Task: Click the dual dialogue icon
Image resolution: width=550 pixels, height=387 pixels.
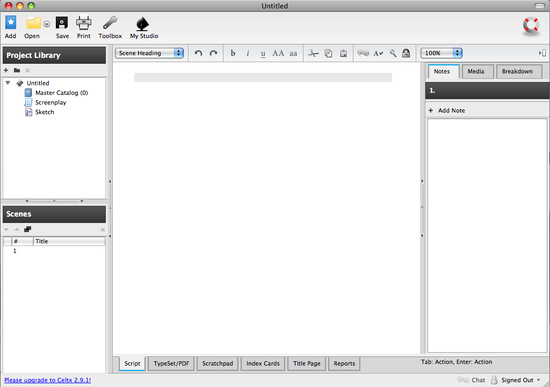Action: [363, 53]
